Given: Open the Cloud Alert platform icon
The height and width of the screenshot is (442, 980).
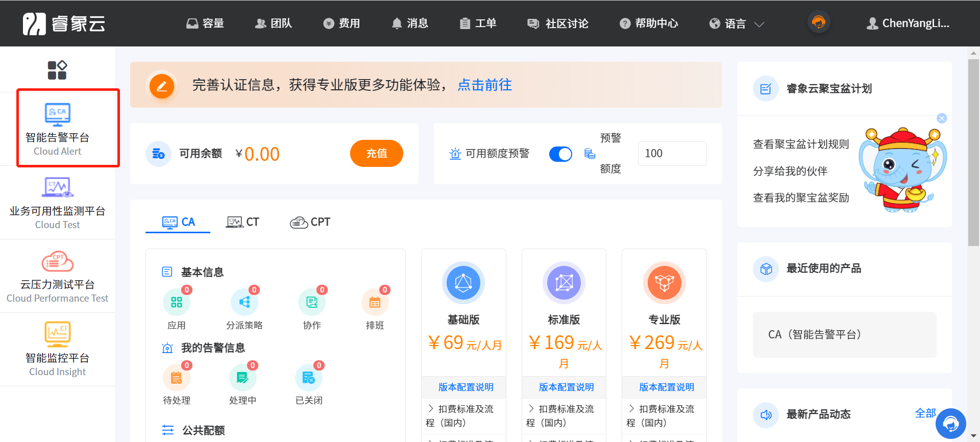Looking at the screenshot, I should (x=57, y=114).
